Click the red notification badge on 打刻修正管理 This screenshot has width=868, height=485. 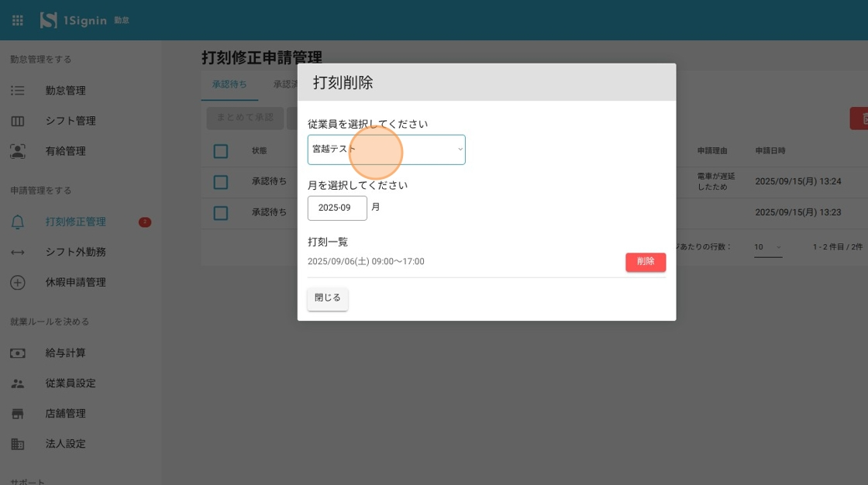pos(145,222)
